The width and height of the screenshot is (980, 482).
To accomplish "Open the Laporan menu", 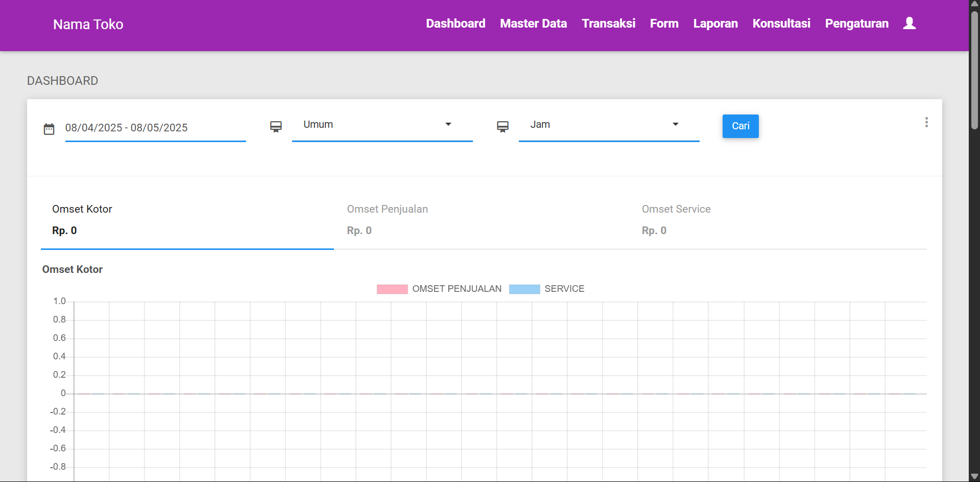I will (715, 24).
